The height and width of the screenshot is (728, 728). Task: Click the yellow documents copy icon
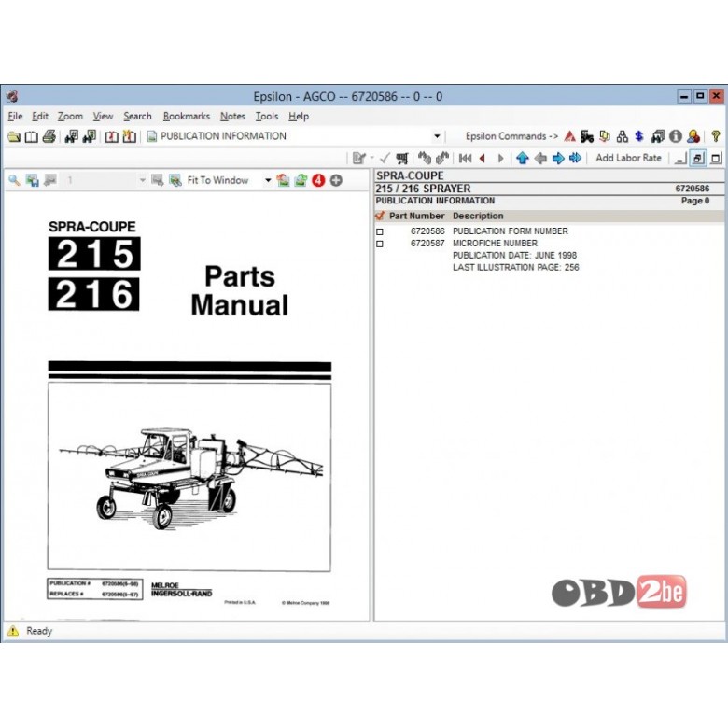(x=605, y=136)
